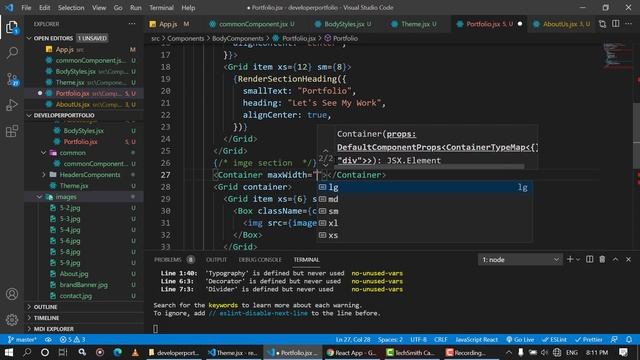Open the Explorer view in activity bar

pos(12,28)
